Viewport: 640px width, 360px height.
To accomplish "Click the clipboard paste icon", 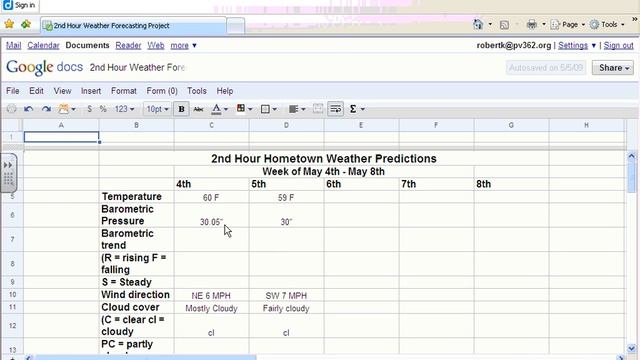I will click(x=63, y=109).
